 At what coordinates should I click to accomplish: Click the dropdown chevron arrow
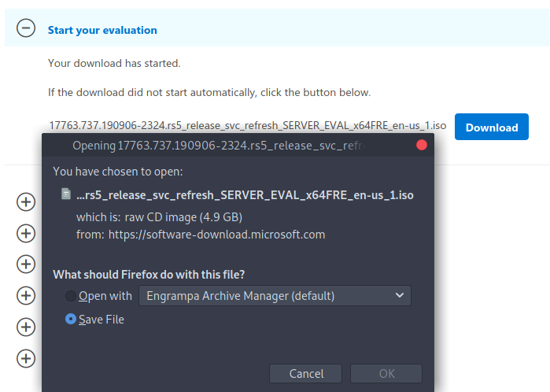pyautogui.click(x=400, y=295)
